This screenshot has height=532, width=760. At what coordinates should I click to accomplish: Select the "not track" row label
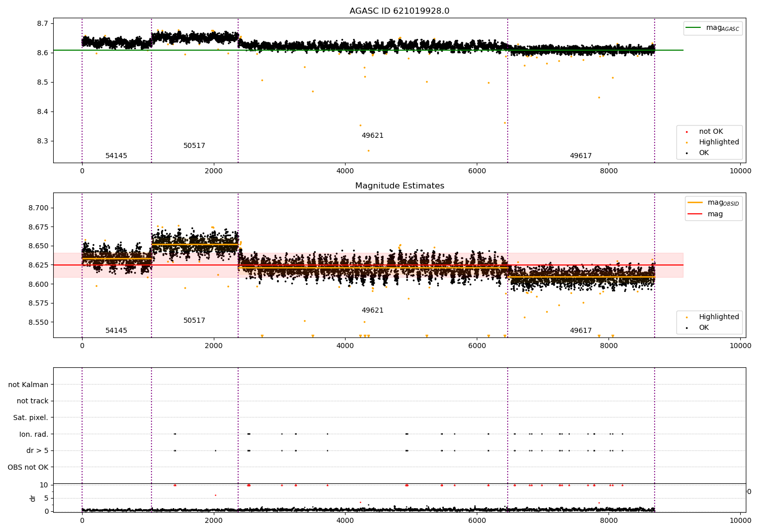point(32,401)
